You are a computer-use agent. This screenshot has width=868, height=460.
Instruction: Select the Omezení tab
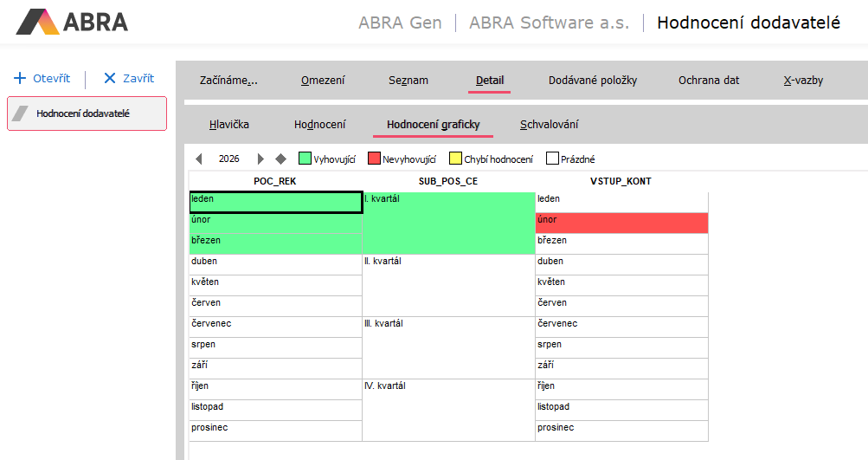pyautogui.click(x=323, y=81)
